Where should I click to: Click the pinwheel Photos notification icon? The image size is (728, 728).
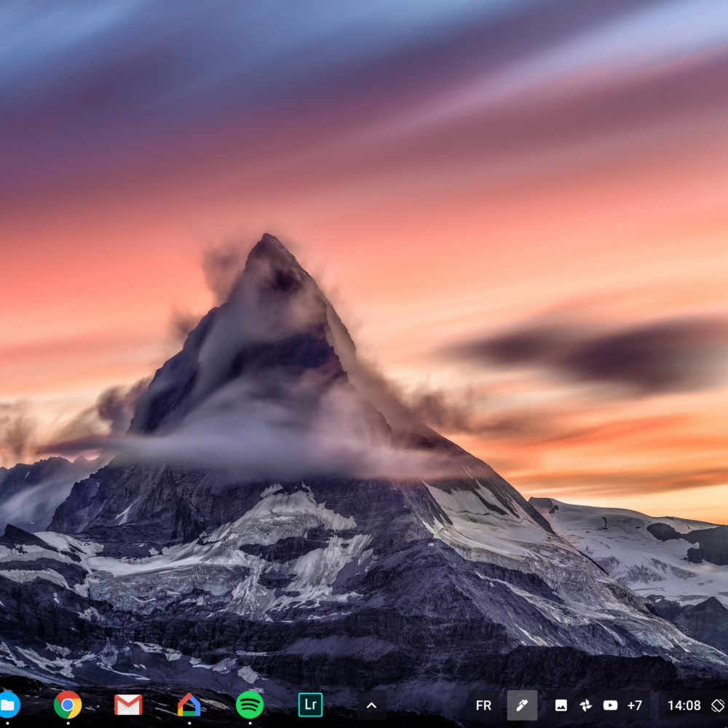click(x=585, y=705)
